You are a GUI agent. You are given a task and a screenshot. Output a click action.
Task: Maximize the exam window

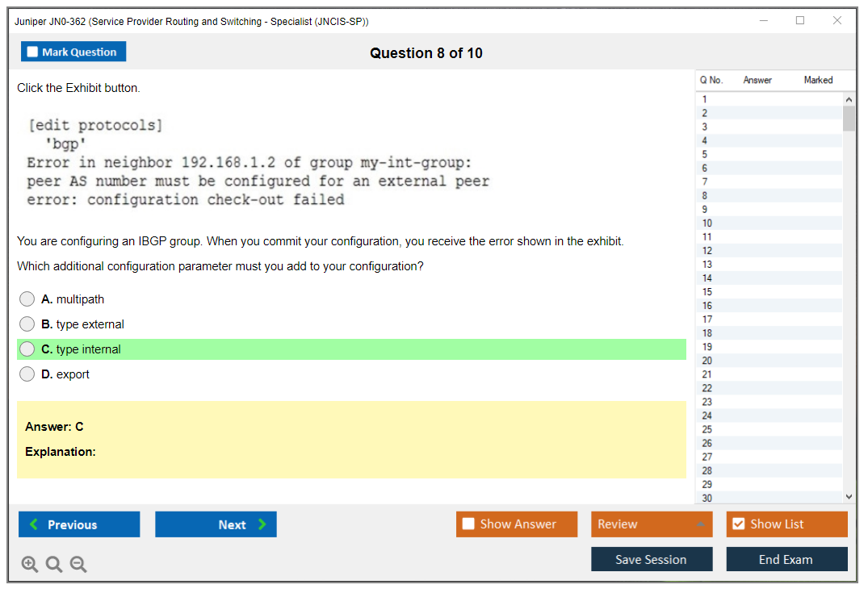click(x=799, y=21)
